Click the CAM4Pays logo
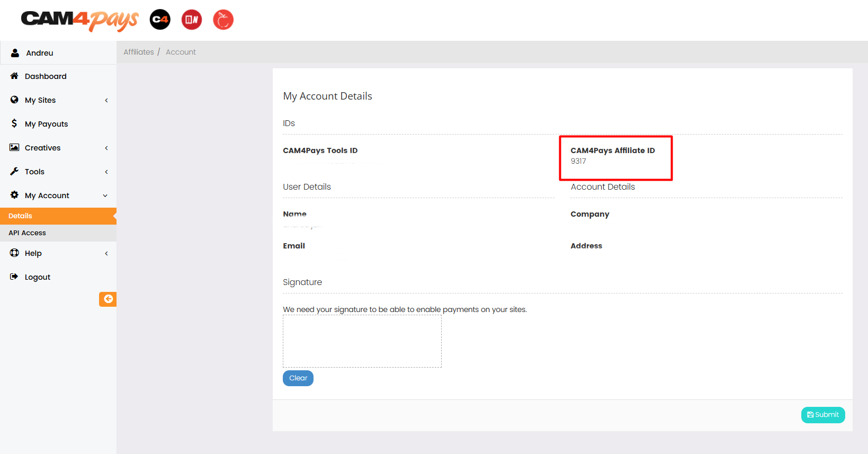 coord(79,20)
